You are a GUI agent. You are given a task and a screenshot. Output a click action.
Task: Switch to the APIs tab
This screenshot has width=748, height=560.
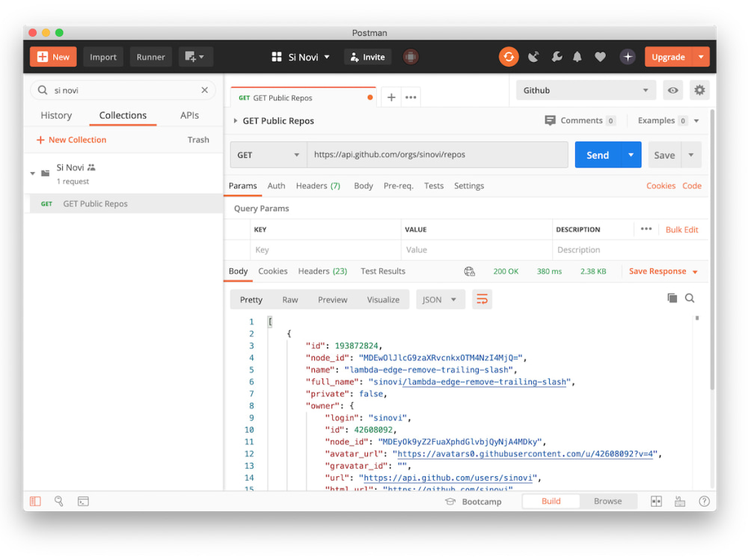point(189,115)
